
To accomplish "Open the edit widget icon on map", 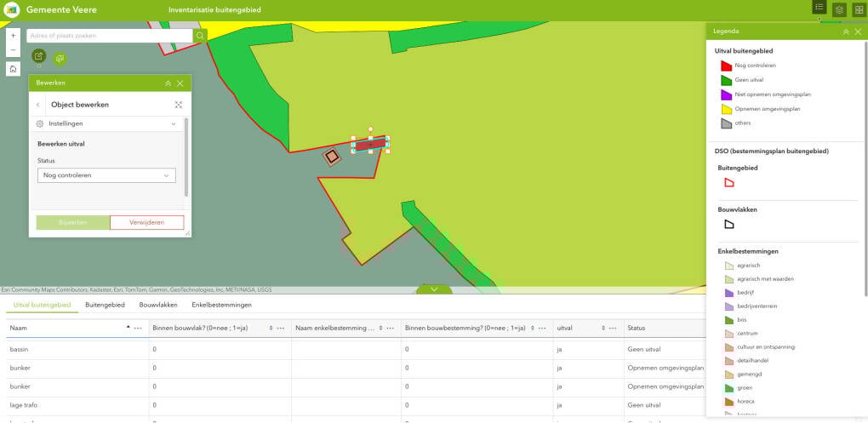I will [39, 56].
